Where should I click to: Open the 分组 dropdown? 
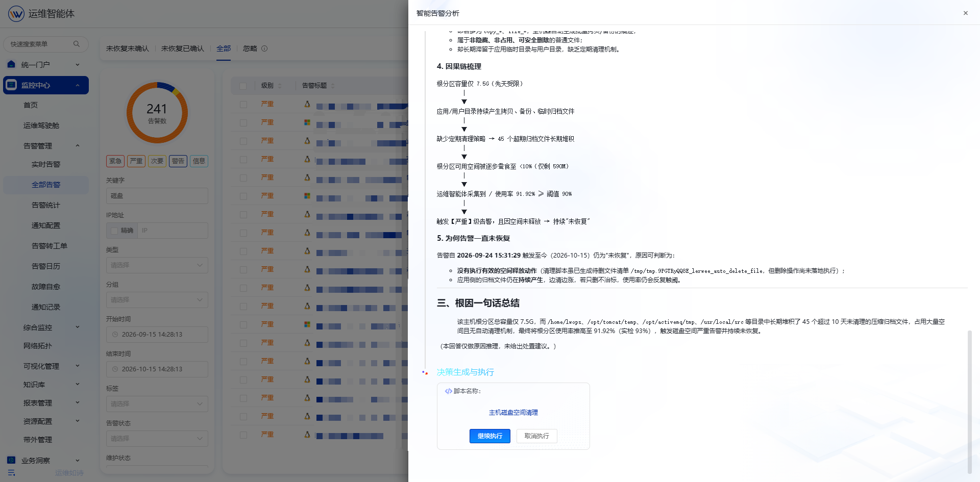[x=157, y=300]
